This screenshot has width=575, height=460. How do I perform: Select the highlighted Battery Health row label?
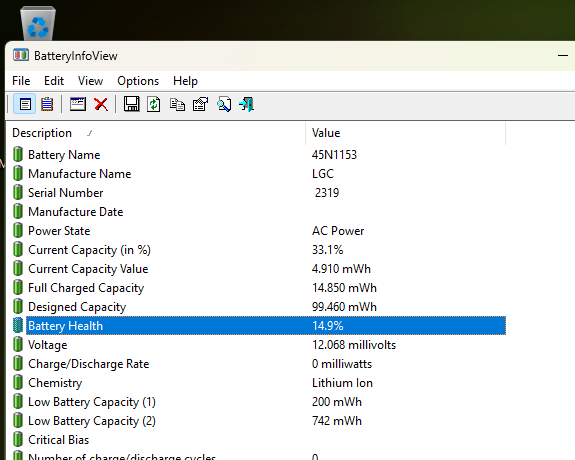65,326
